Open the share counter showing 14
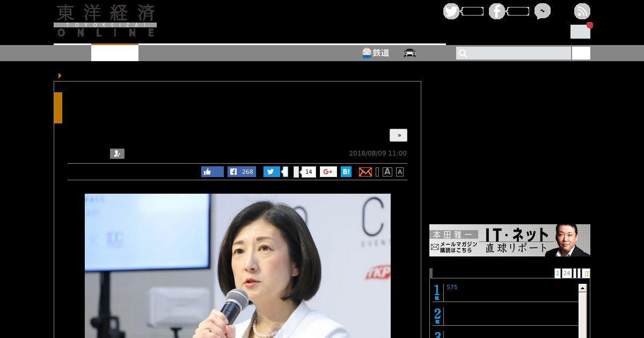 coord(308,172)
